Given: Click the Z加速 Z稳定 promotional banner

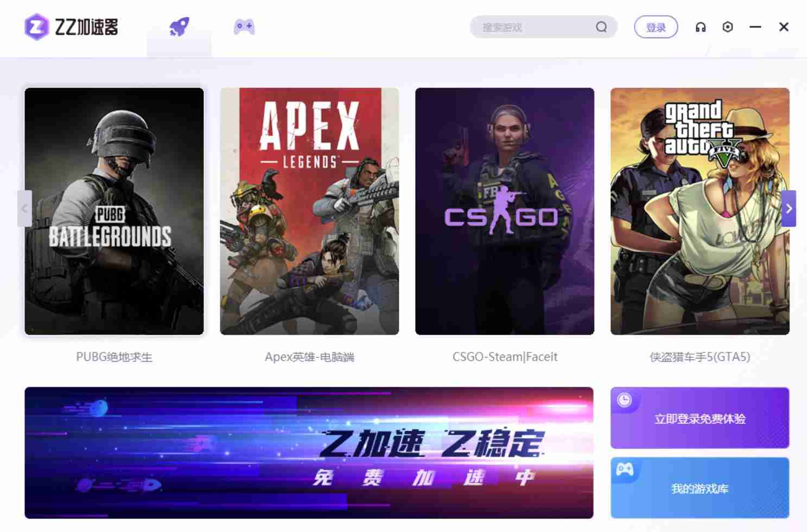Looking at the screenshot, I should point(309,453).
